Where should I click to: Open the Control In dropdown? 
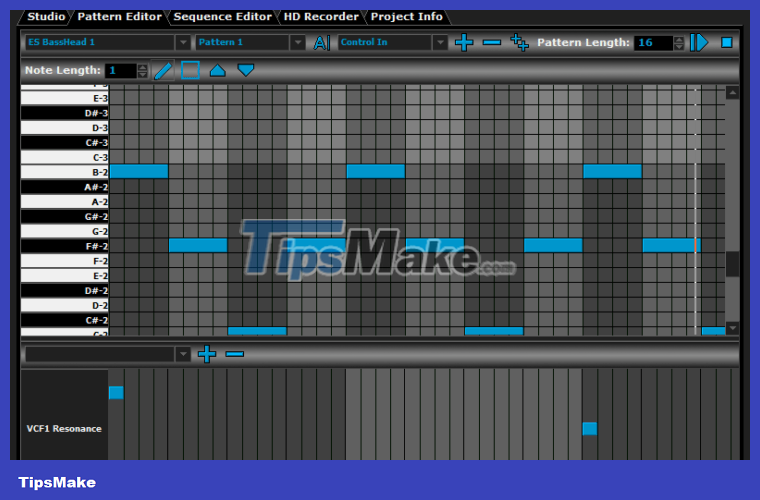[x=440, y=43]
